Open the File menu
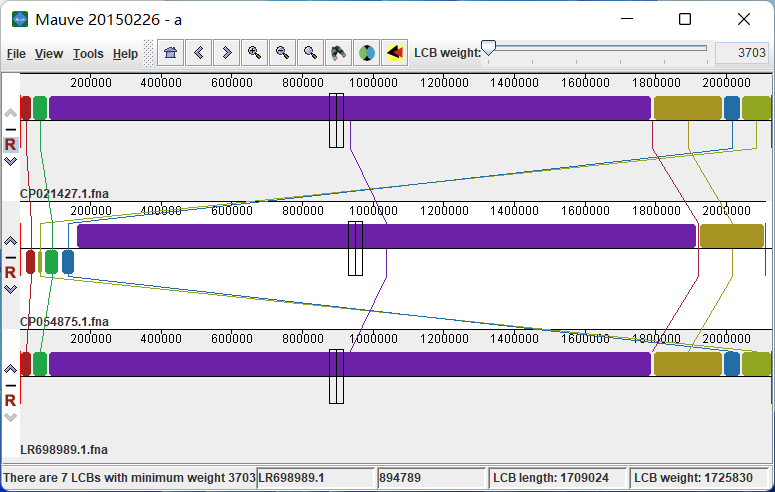Viewport: 775px width, 492px height. tap(16, 54)
